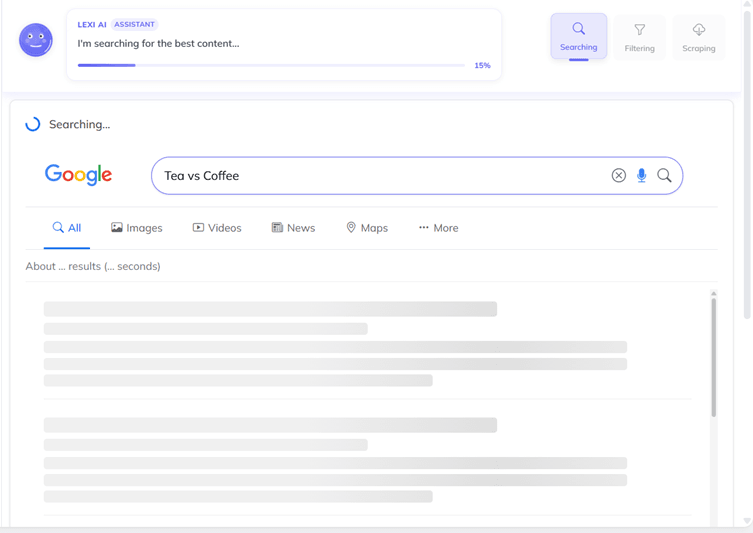Click the LEXI AI label
This screenshot has width=753, height=533.
(92, 24)
